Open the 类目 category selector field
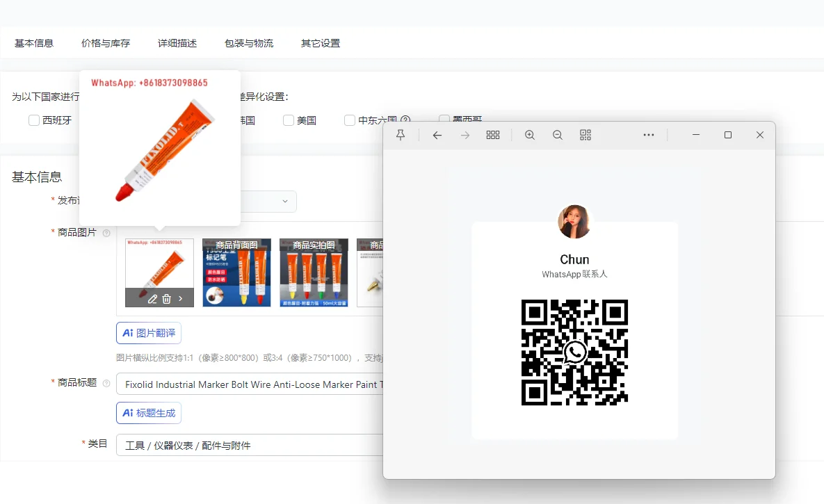The width and height of the screenshot is (824, 504). click(x=250, y=446)
